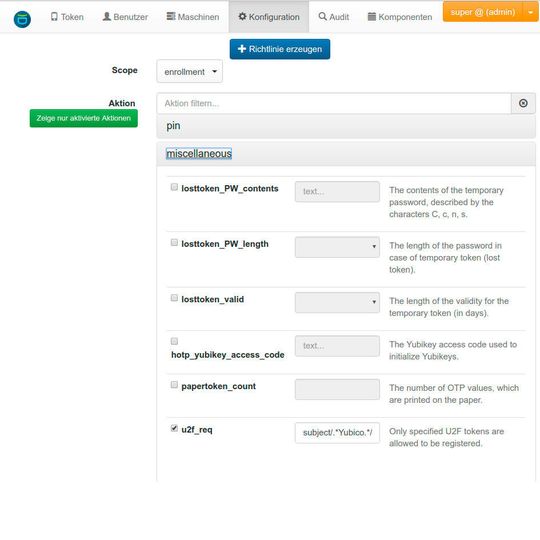This screenshot has width=540, height=540.
Task: Open the Benutzer tab
Action: pos(125,17)
